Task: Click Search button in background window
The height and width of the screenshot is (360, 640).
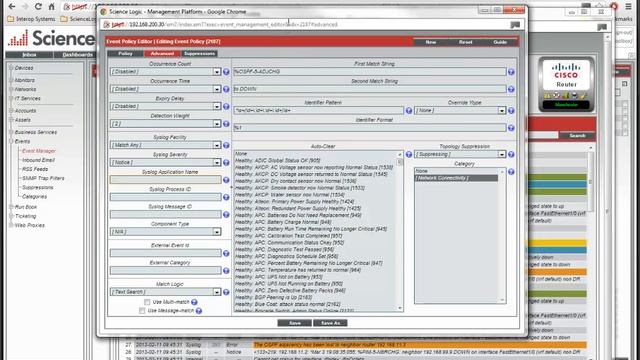Action: pos(577,136)
